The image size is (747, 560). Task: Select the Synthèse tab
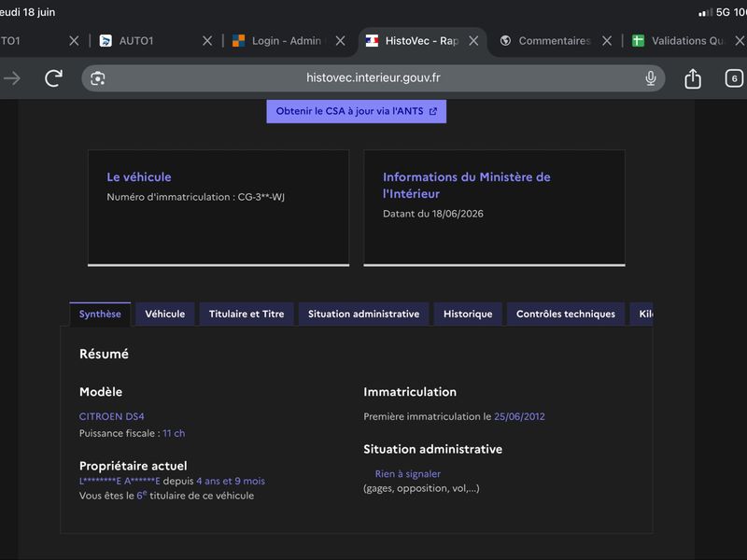click(x=100, y=315)
